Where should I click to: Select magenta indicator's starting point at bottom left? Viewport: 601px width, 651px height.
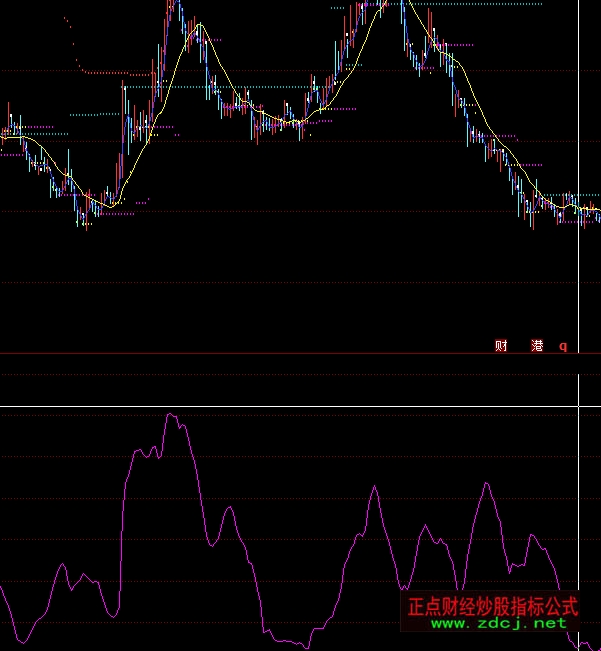[x=2, y=588]
